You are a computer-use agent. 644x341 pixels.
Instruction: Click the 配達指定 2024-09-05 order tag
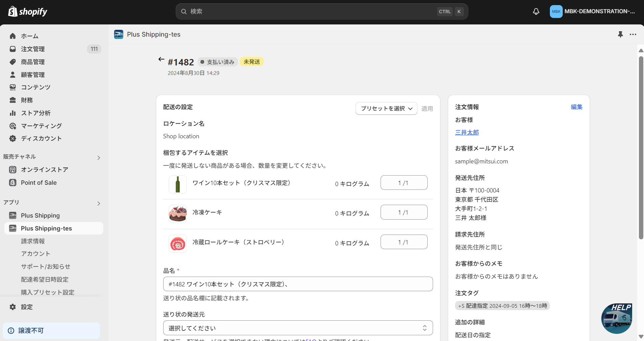click(502, 306)
